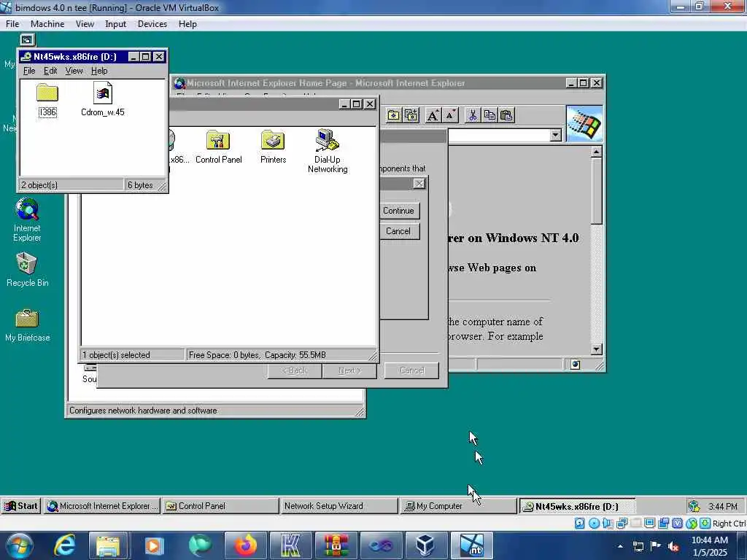Open the VirtualBox Help menu
The width and height of the screenshot is (747, 560).
187,24
